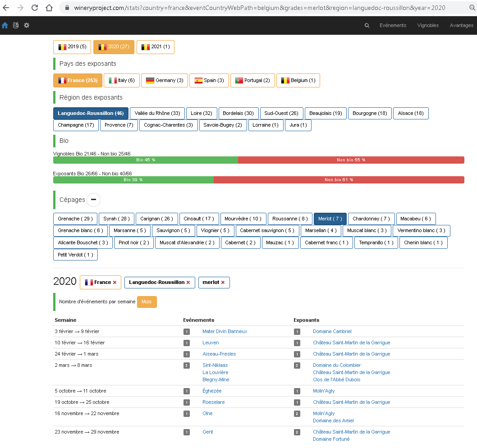Select Germany (3) country filter
477x448 pixels.
(165, 81)
